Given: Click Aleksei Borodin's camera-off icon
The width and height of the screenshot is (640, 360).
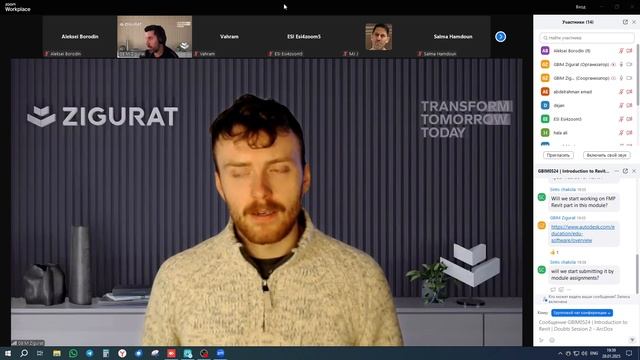Looking at the screenshot, I should click(x=629, y=51).
